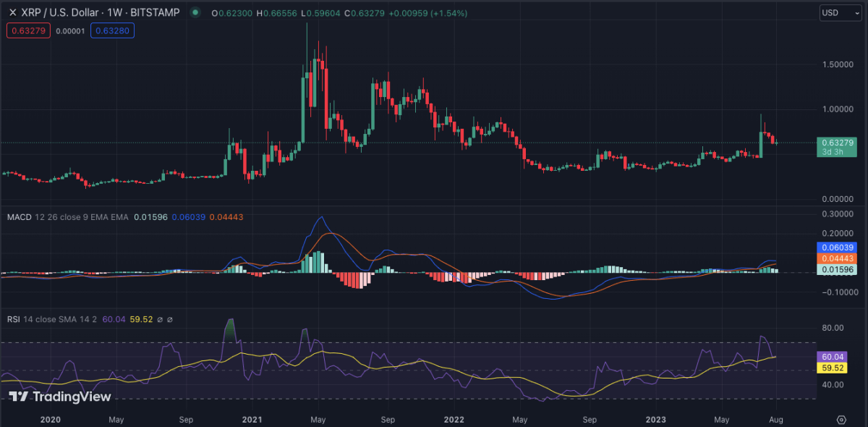Click the high value H 0.66556
Screen dimensions: 868x427
276,13
